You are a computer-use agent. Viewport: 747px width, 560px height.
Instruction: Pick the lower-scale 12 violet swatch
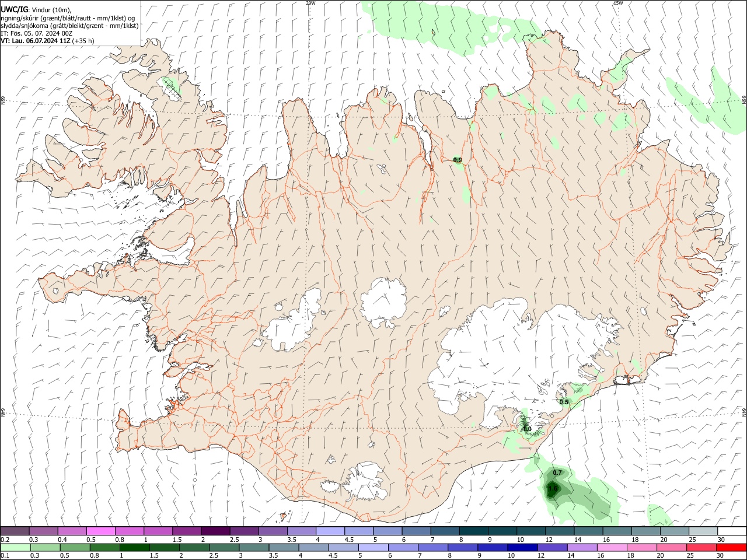click(551, 547)
